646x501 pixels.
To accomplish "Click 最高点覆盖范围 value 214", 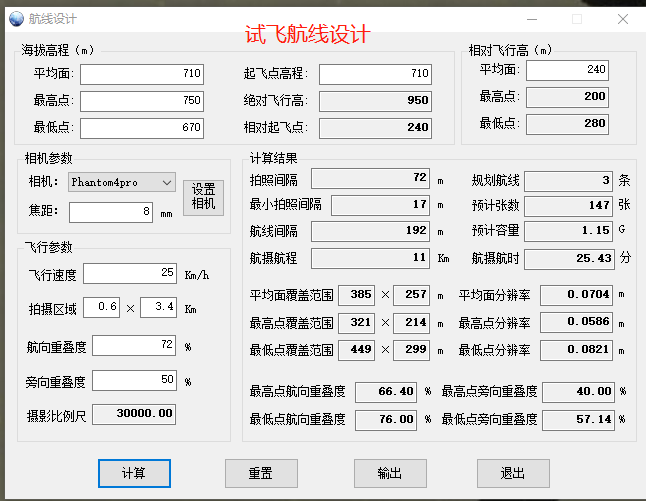I will [x=412, y=323].
